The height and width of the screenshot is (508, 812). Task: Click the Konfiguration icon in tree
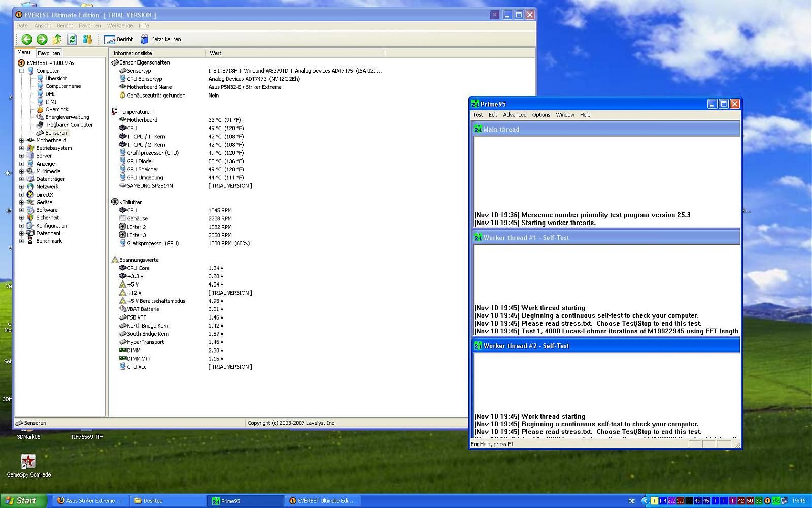(30, 226)
